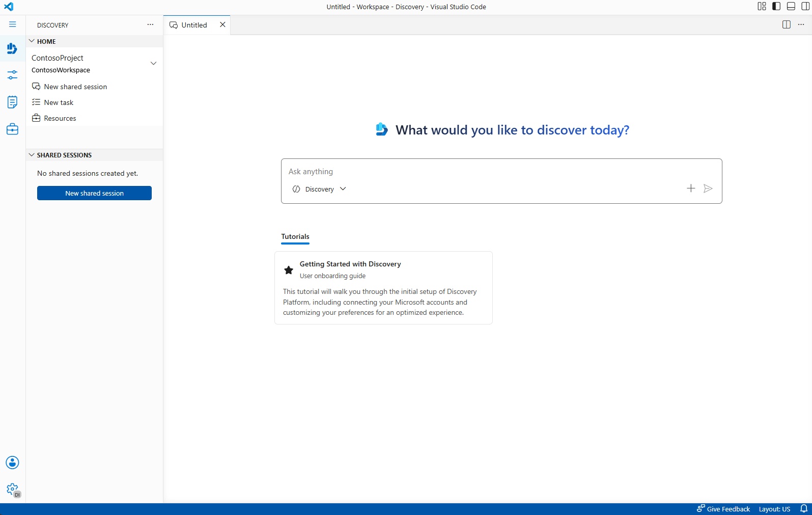Open the Manage gear icon

[13, 490]
